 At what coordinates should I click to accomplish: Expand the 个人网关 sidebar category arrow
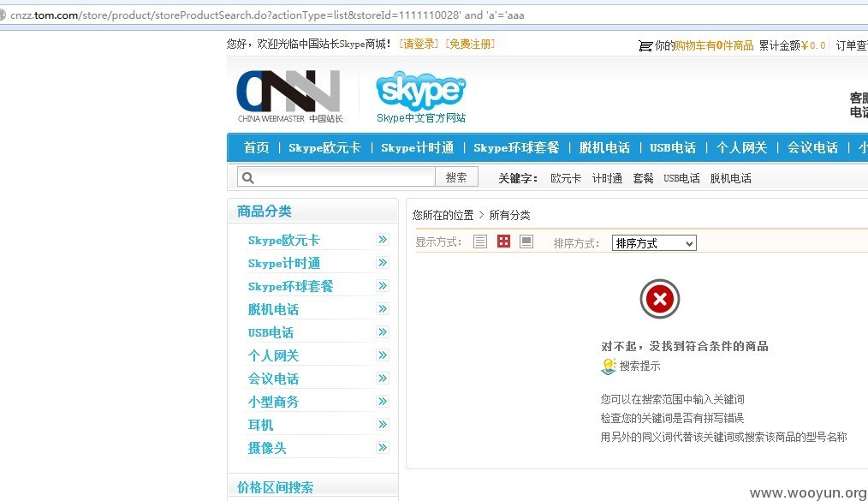pos(383,355)
